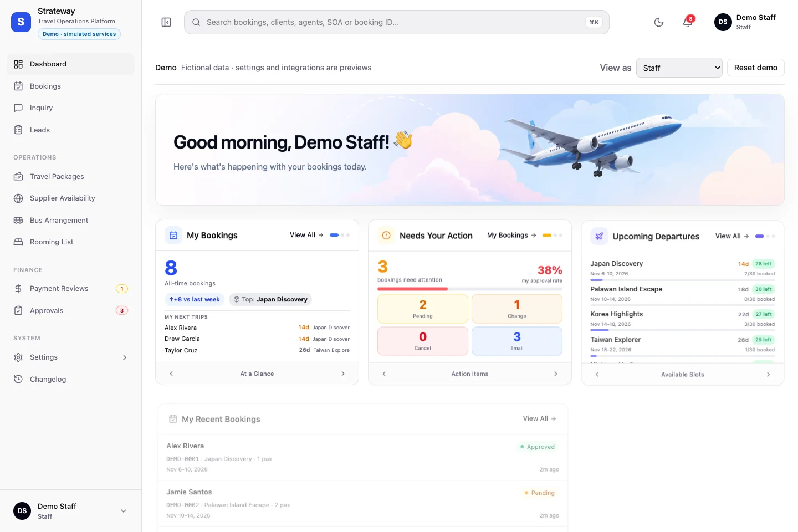
Task: Click the Cancel count tile
Action: 423,341
